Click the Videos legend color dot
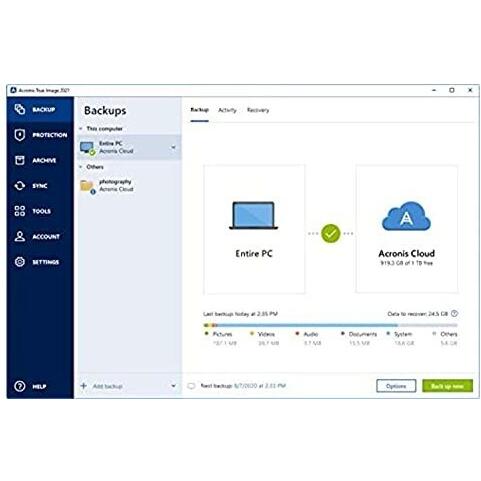Image resolution: width=481 pixels, height=481 pixels. coord(252,333)
